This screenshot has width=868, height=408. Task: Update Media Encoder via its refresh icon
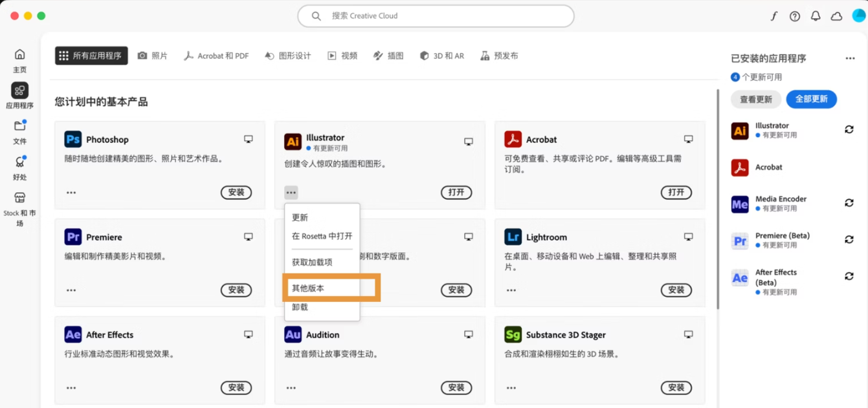(849, 203)
